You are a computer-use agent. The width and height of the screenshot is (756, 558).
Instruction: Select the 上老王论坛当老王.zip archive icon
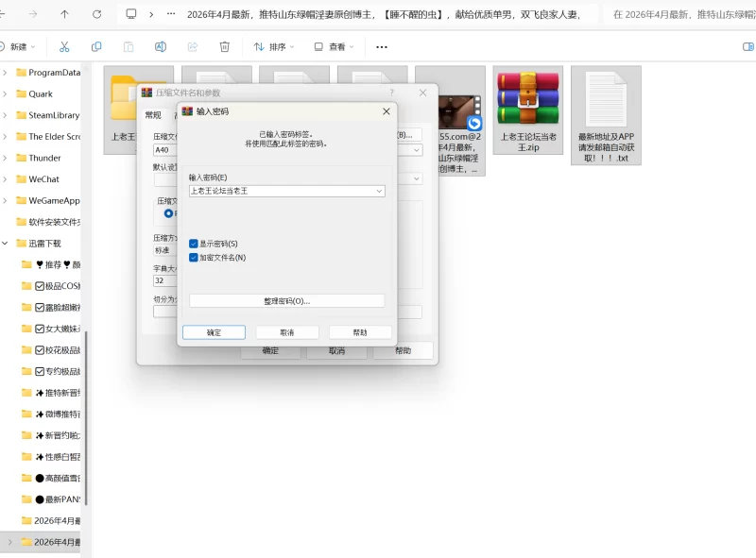tap(528, 99)
